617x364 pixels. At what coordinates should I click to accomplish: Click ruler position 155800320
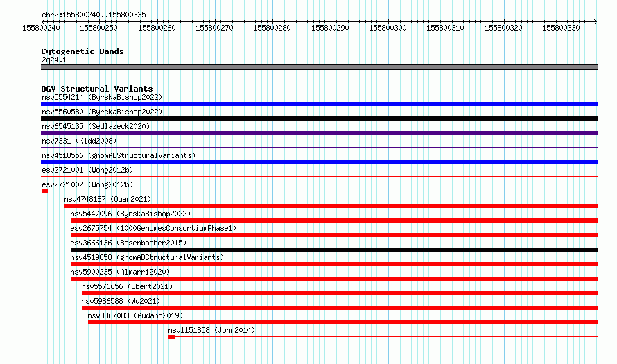(x=503, y=28)
